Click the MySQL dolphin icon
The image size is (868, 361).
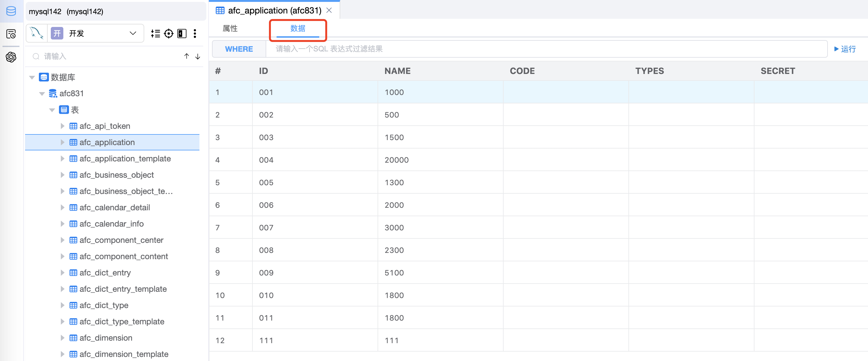click(36, 33)
